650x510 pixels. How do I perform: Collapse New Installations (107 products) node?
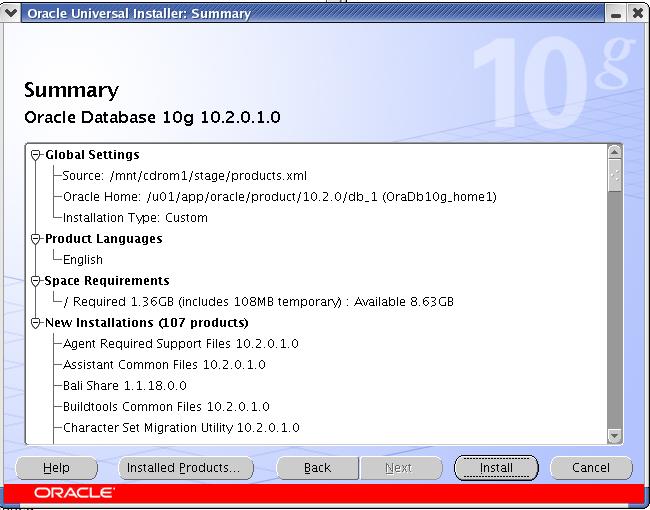point(37,323)
